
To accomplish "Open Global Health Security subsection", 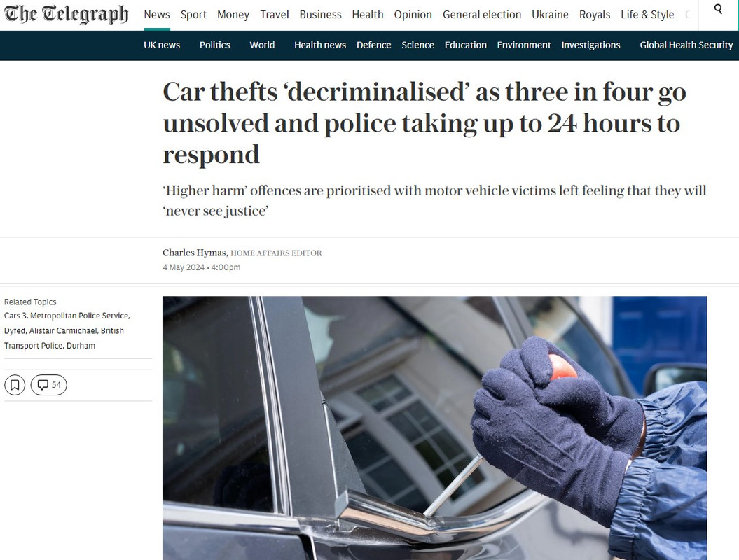I will (686, 45).
